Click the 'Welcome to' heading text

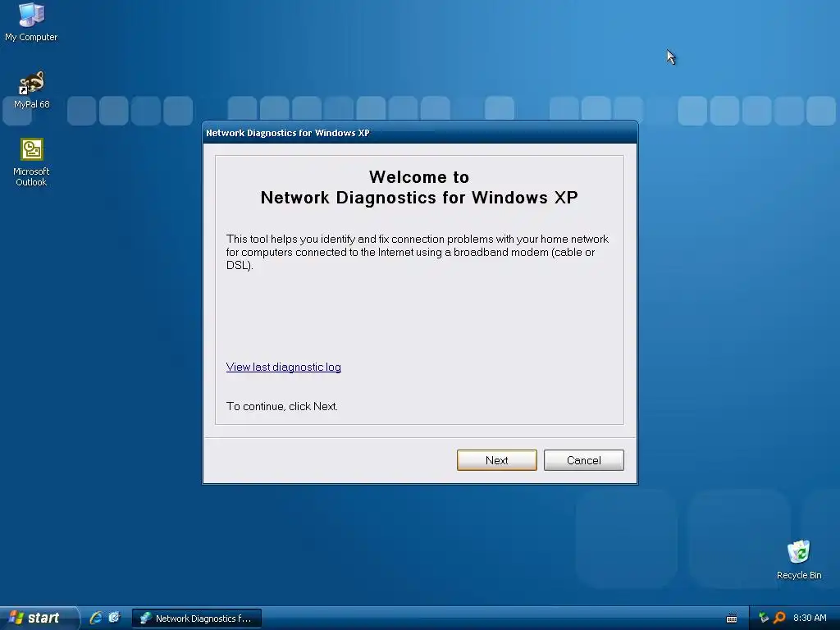[x=419, y=177]
